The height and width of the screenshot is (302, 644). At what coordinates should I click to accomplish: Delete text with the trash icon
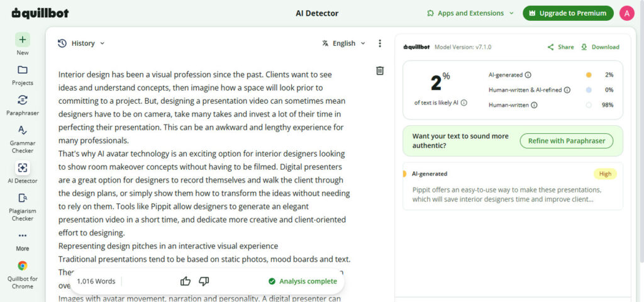point(380,70)
